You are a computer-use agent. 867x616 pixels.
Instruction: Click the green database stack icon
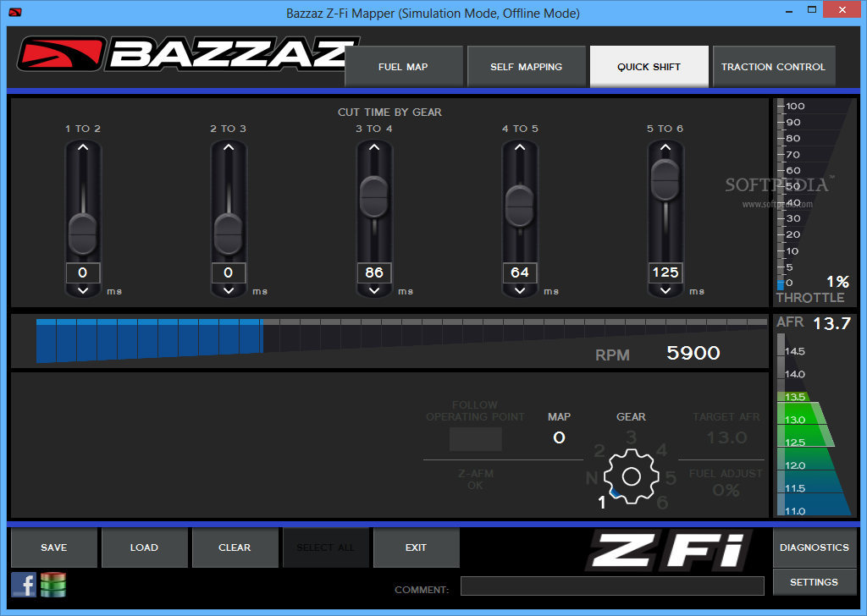(53, 585)
